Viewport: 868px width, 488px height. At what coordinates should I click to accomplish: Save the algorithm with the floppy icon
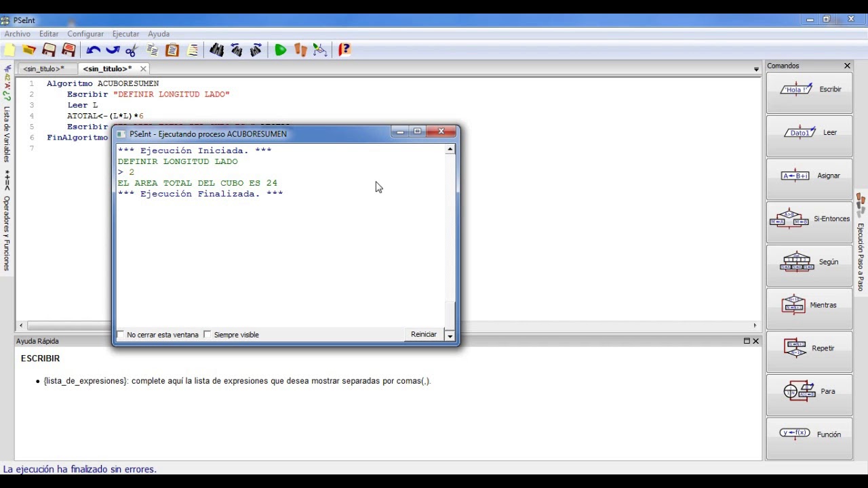[49, 50]
